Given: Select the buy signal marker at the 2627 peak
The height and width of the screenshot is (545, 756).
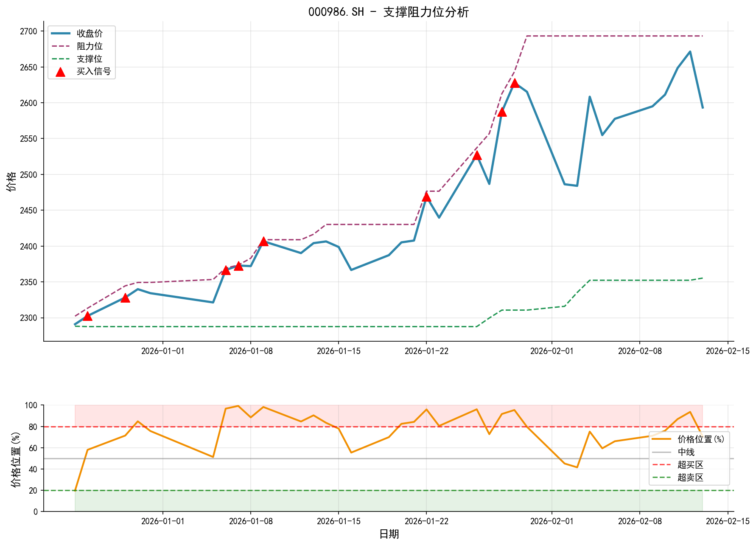Looking at the screenshot, I should click(x=515, y=84).
